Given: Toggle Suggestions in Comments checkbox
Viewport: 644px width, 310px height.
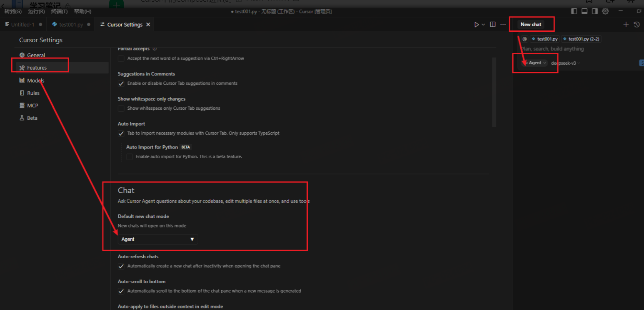Looking at the screenshot, I should pyautogui.click(x=121, y=83).
